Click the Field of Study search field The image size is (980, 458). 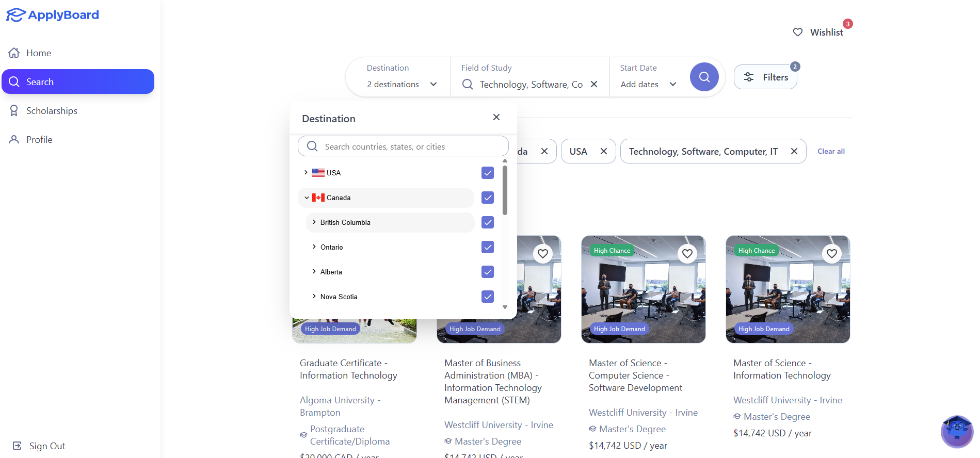(x=531, y=84)
